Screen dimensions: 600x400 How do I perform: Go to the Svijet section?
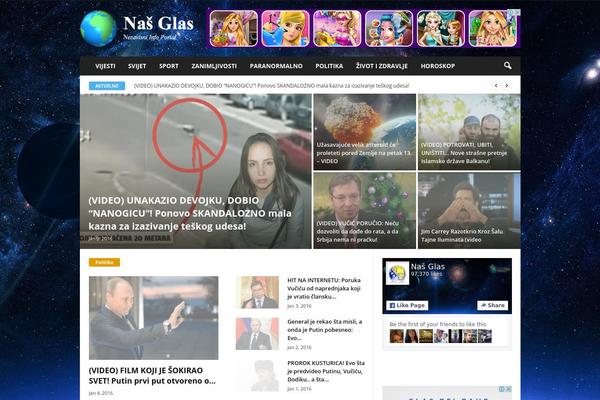tap(137, 66)
